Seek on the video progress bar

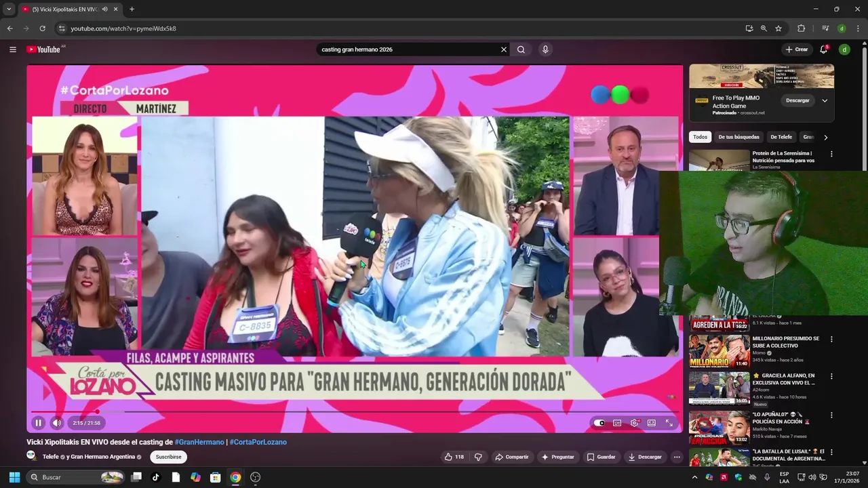point(355,411)
